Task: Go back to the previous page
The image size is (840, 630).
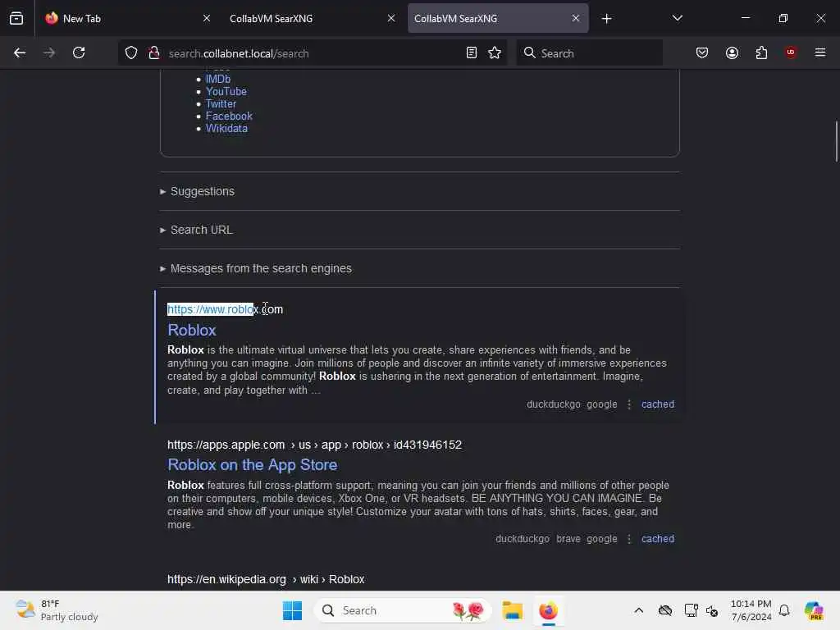Action: click(x=20, y=52)
